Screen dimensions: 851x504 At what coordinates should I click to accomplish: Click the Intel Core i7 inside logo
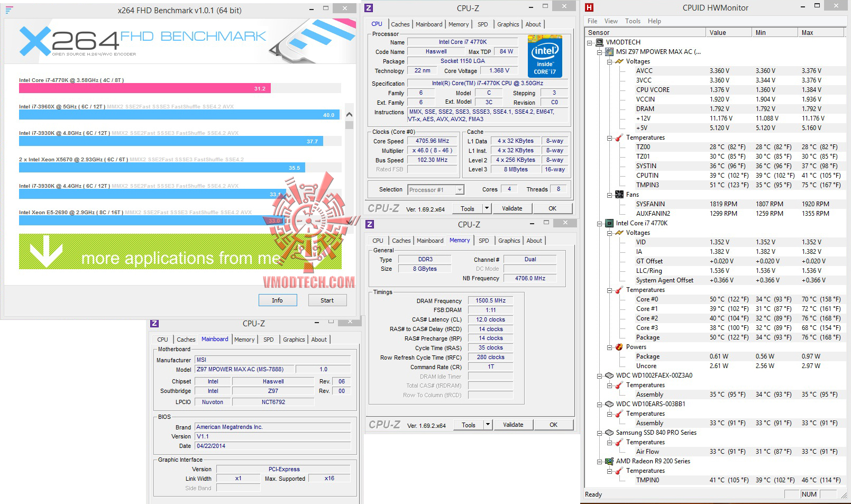[x=545, y=57]
